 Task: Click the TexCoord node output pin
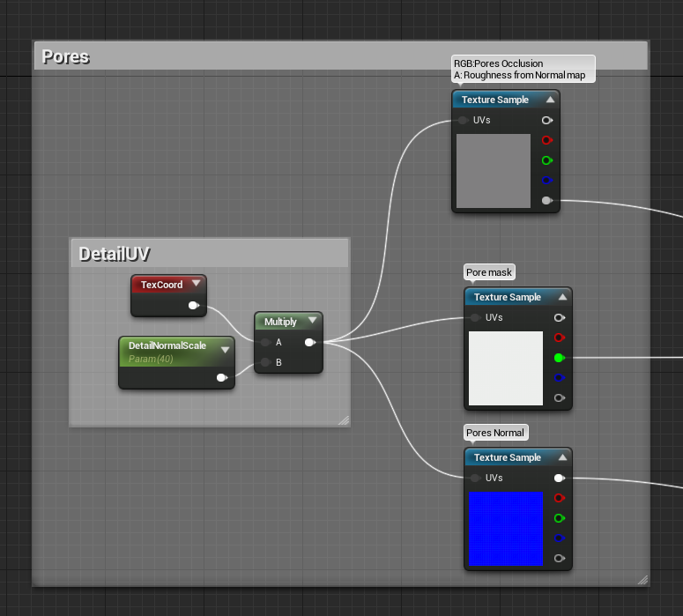[x=193, y=306]
